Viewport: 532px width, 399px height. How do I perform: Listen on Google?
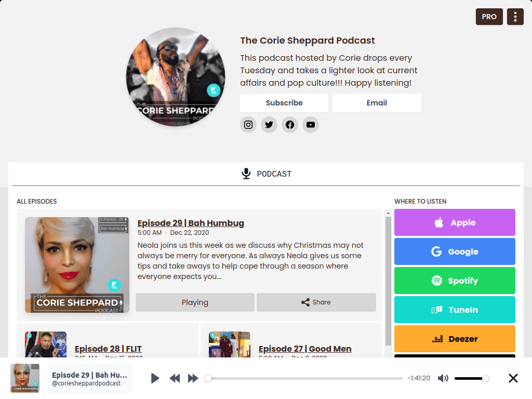pyautogui.click(x=455, y=251)
